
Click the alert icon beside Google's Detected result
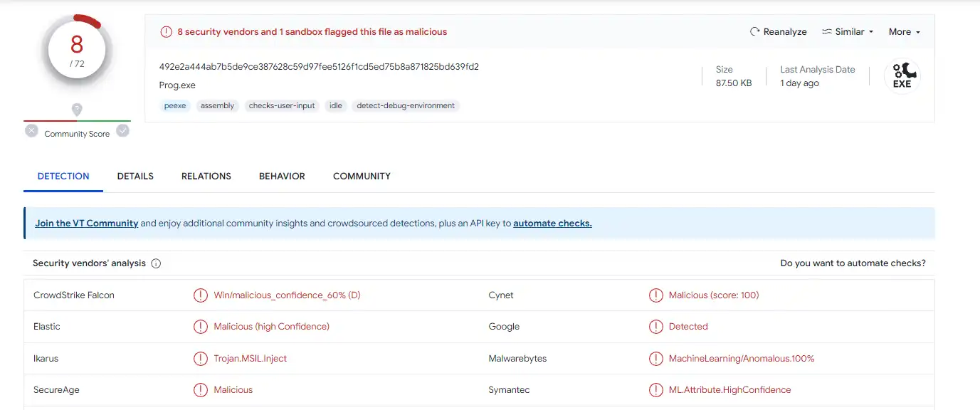pyautogui.click(x=655, y=327)
